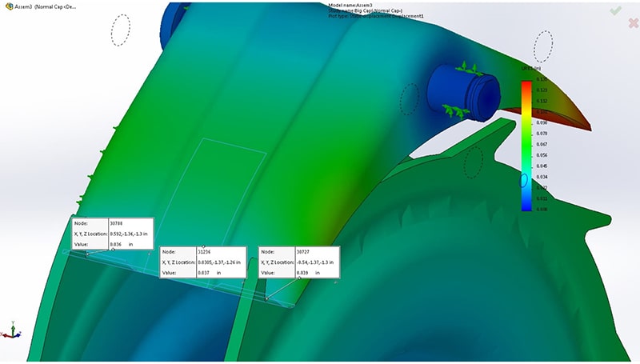Click the URES (in) legend title
The width and height of the screenshot is (640, 364).
pos(530,69)
